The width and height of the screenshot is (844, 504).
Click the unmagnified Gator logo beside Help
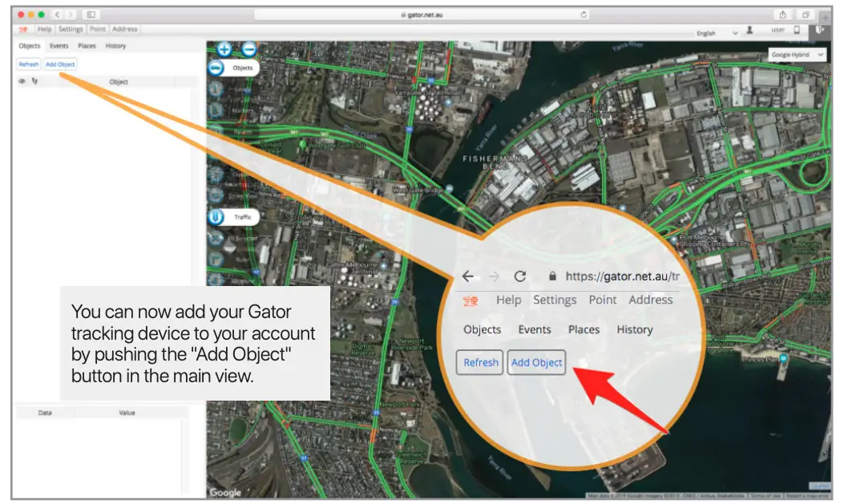click(x=23, y=29)
